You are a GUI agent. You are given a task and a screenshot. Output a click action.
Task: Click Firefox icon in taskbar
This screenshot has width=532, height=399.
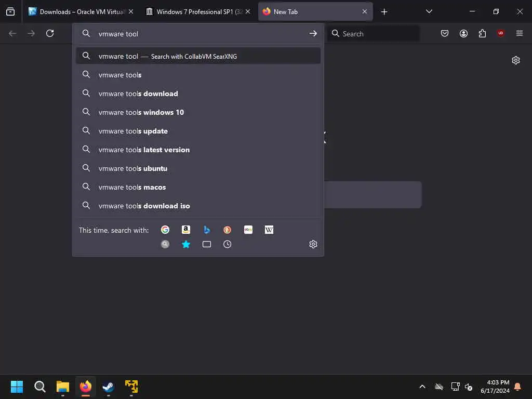(x=86, y=387)
